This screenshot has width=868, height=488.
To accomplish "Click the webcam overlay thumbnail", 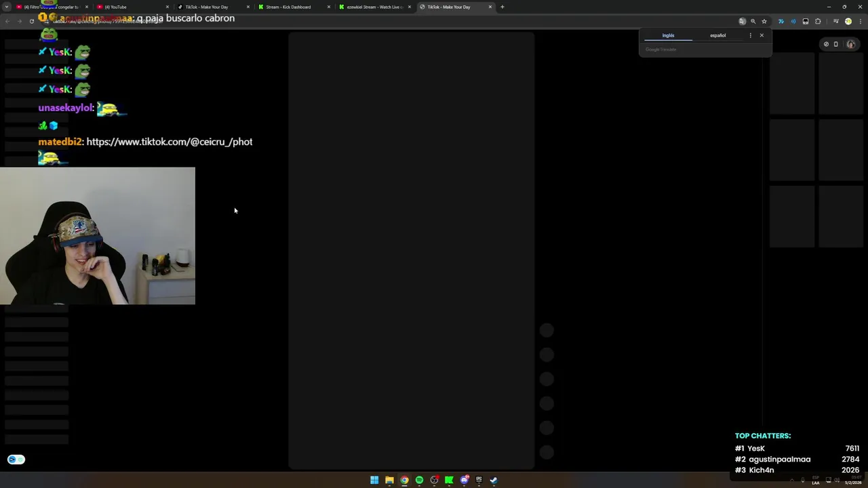I will pos(98,236).
